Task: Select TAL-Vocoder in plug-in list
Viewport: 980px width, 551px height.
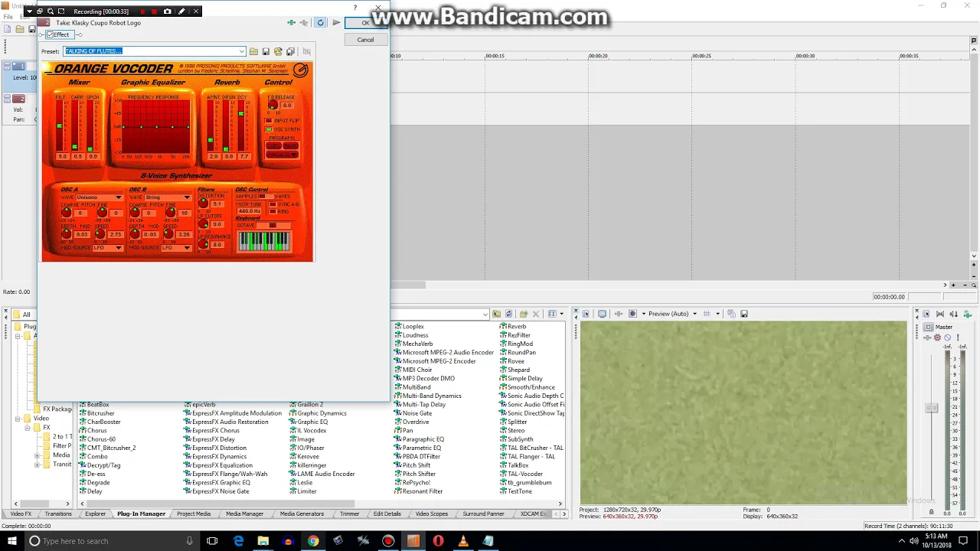Action: coord(525,474)
